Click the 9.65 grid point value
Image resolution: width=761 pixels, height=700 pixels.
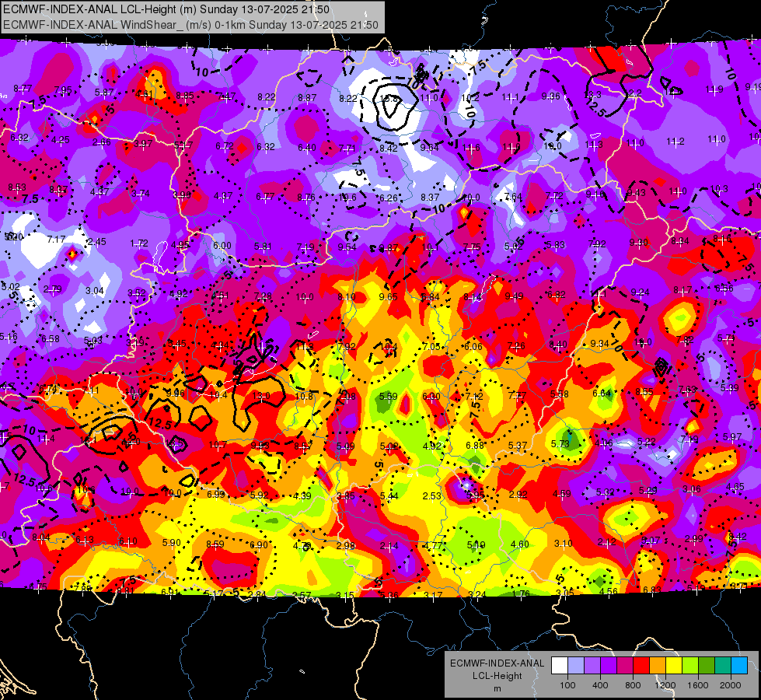(x=388, y=296)
